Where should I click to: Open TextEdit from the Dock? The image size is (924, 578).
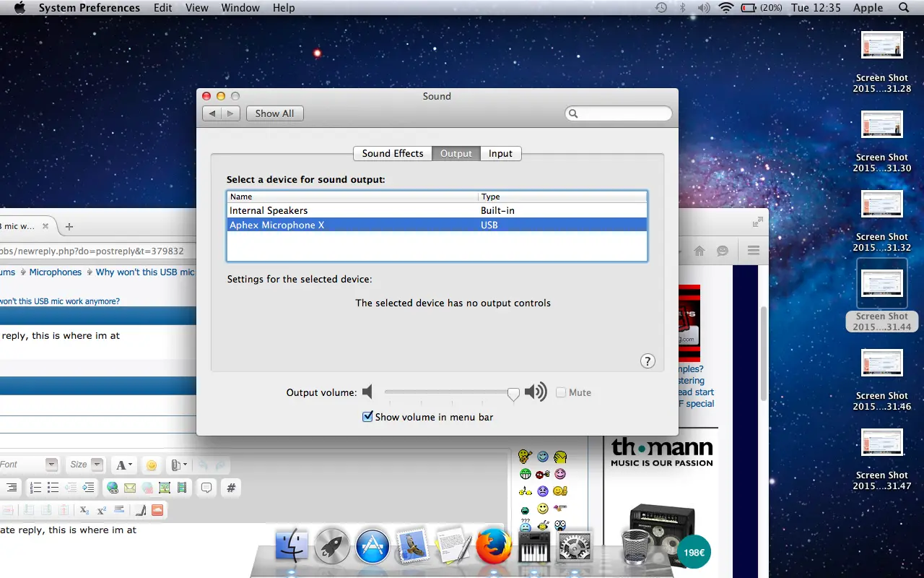454,545
